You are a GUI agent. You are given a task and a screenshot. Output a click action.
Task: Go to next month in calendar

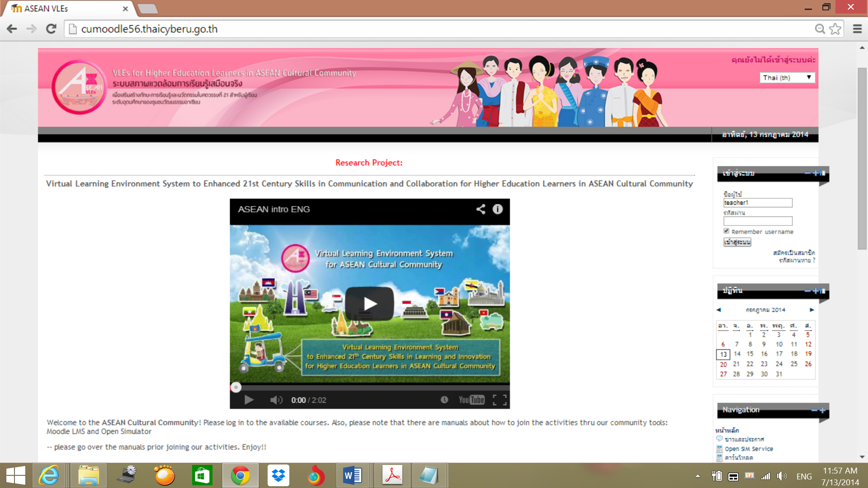tap(812, 310)
